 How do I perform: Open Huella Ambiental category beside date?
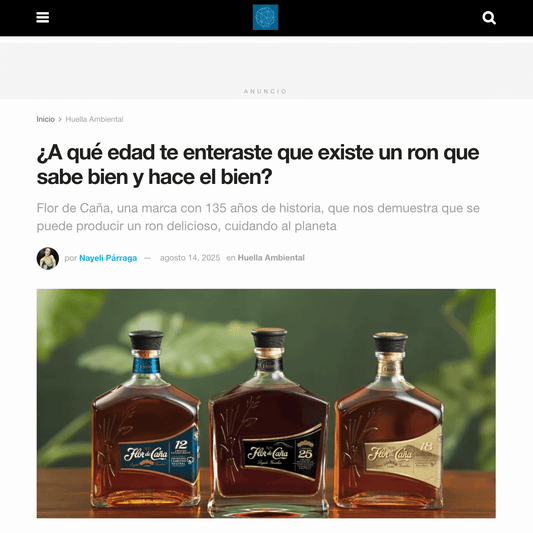(271, 258)
